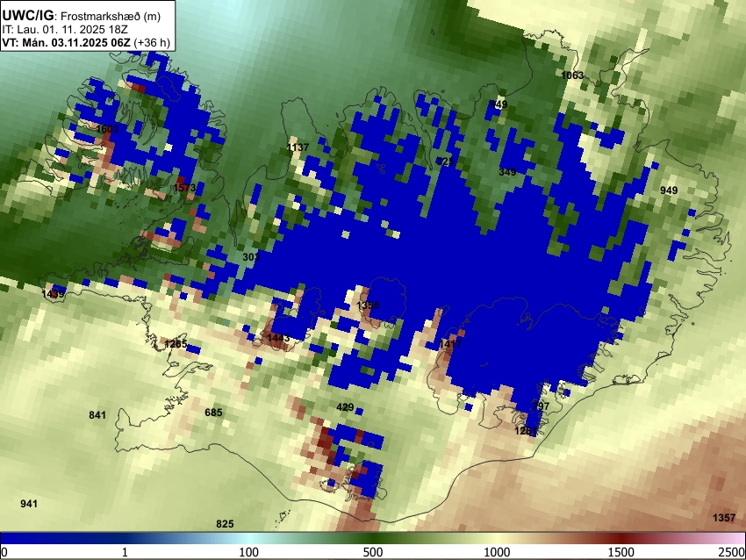This screenshot has height=560, width=746.
Task: Click the map value 949 in the east
Action: coord(669,190)
